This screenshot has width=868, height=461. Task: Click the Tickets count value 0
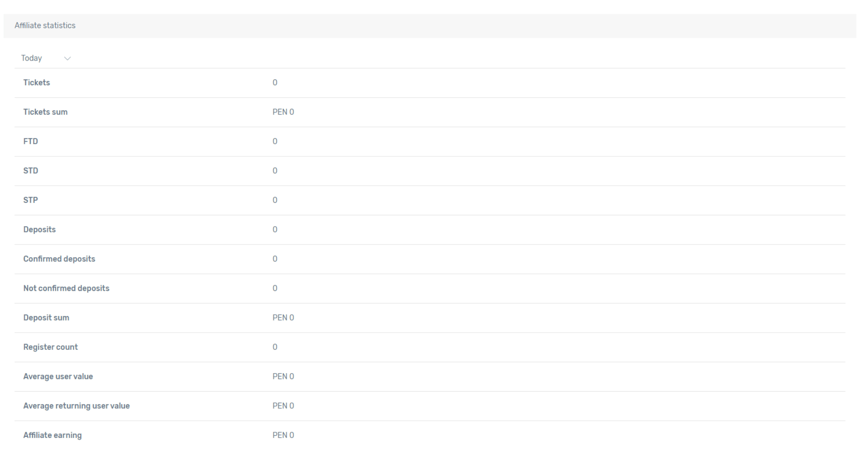click(275, 83)
